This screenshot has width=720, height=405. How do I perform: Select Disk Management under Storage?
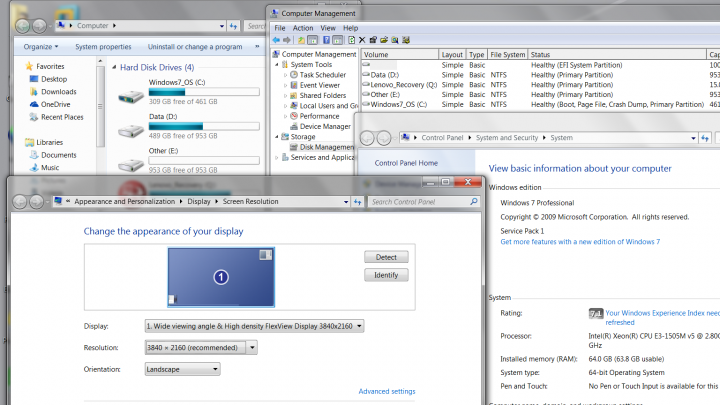pyautogui.click(x=327, y=147)
